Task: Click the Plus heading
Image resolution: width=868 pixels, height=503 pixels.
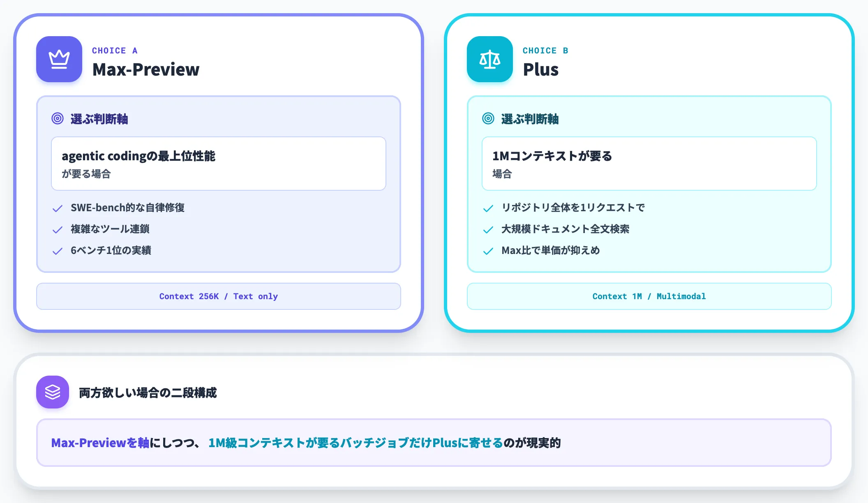Action: coord(541,69)
